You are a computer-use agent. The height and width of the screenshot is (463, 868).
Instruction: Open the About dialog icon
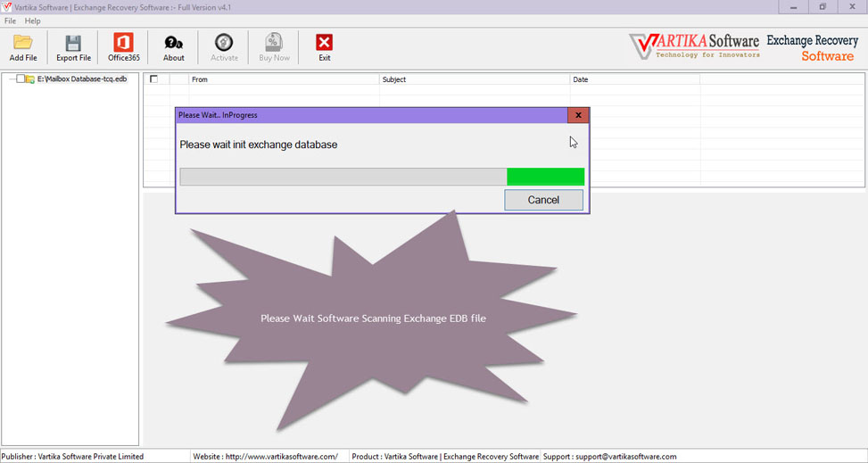(x=174, y=43)
